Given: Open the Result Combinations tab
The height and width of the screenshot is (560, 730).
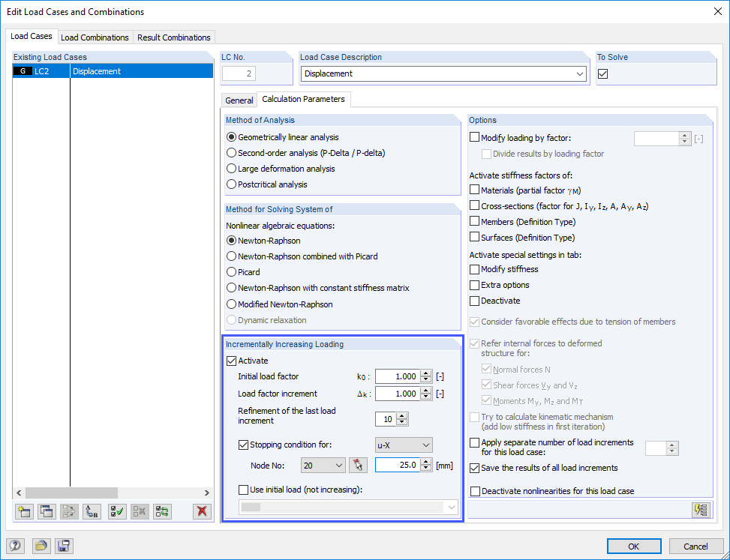Looking at the screenshot, I should pyautogui.click(x=174, y=37).
